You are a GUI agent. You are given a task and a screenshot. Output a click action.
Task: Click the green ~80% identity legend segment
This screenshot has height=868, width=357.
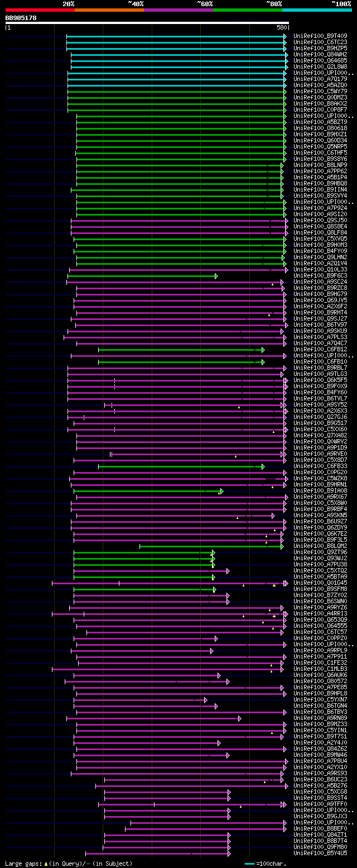248,10
